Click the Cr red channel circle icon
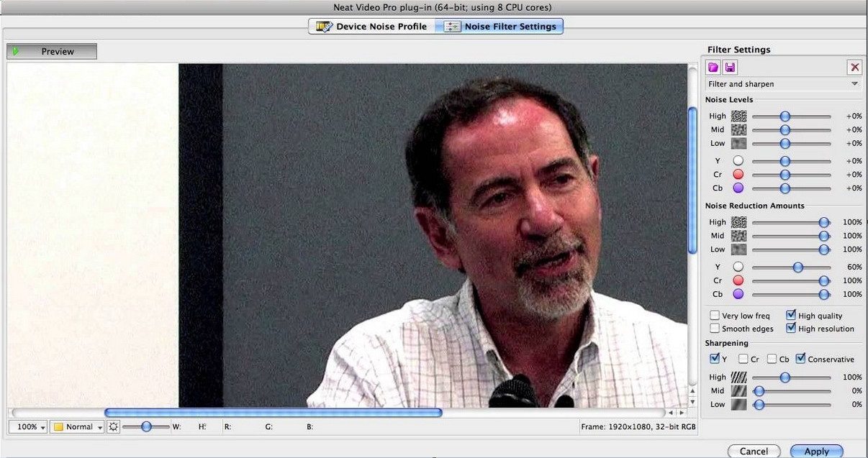Screen dimensions: 868x458 point(738,173)
